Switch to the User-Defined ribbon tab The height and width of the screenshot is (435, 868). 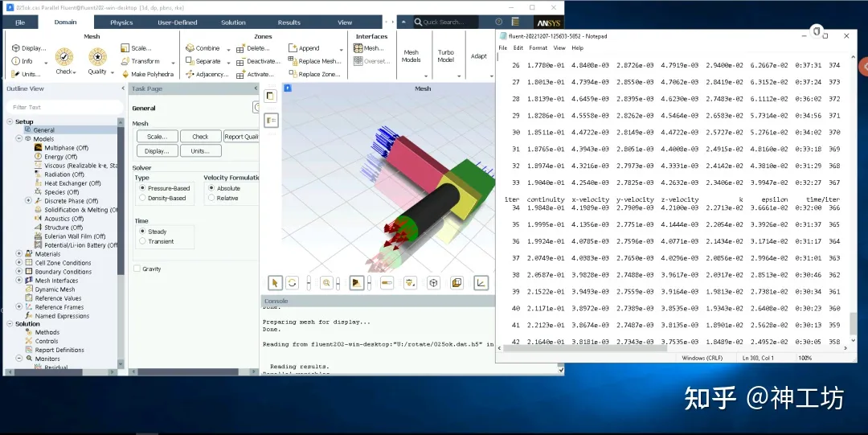(x=177, y=23)
